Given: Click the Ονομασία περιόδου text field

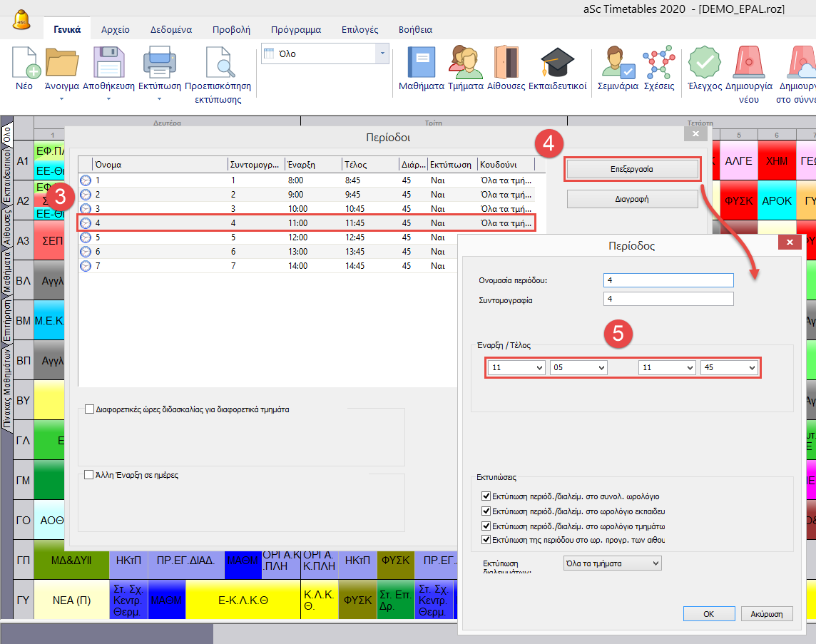Looking at the screenshot, I should click(x=668, y=280).
